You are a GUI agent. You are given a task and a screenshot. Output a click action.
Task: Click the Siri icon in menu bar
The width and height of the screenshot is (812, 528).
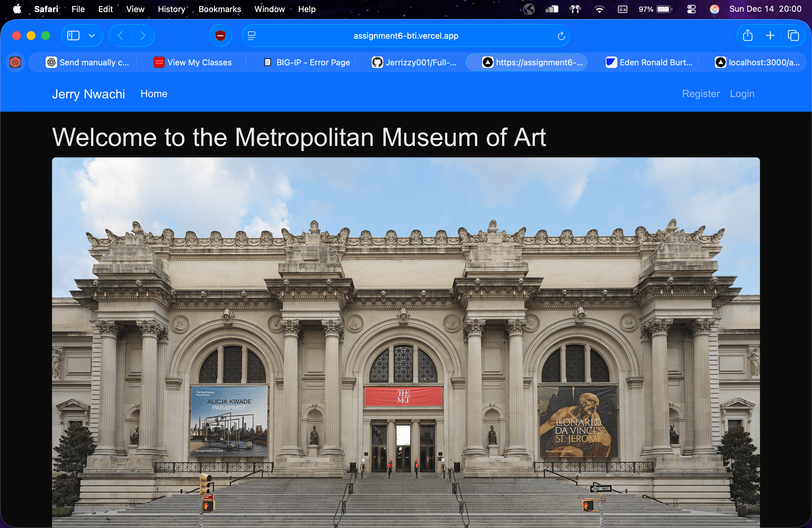click(714, 9)
